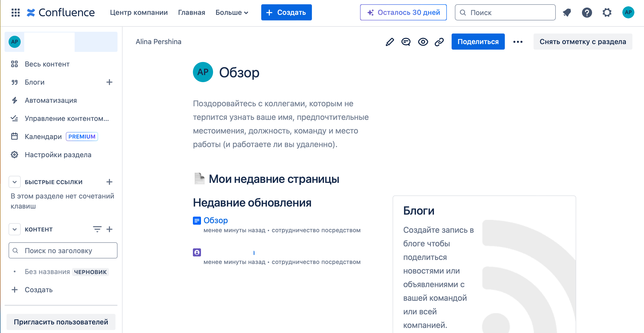Open settings gear in top bar
The image size is (644, 333).
click(x=607, y=12)
